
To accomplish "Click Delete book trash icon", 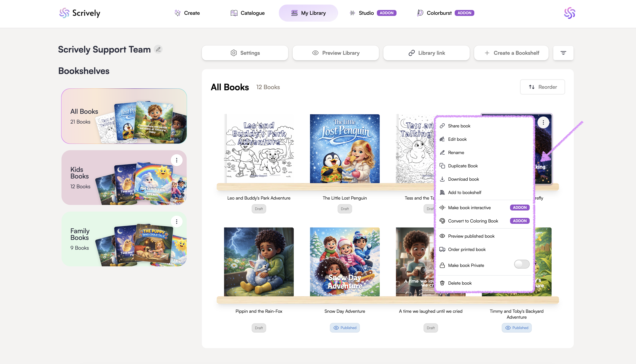I will coord(442,283).
